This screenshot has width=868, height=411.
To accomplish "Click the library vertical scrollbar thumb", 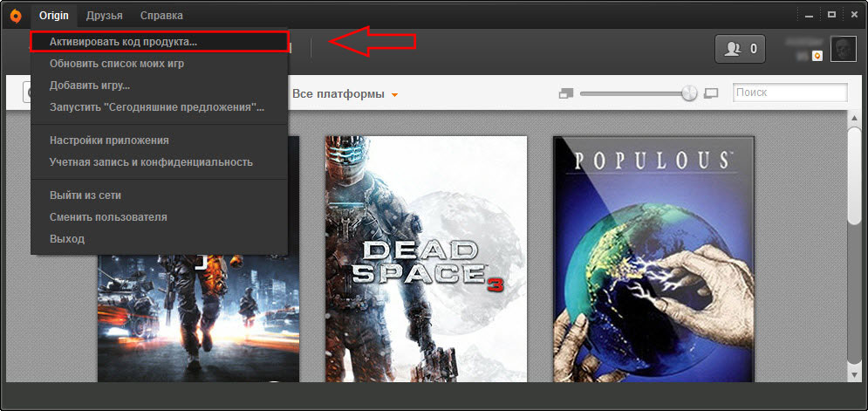I will pyautogui.click(x=854, y=175).
